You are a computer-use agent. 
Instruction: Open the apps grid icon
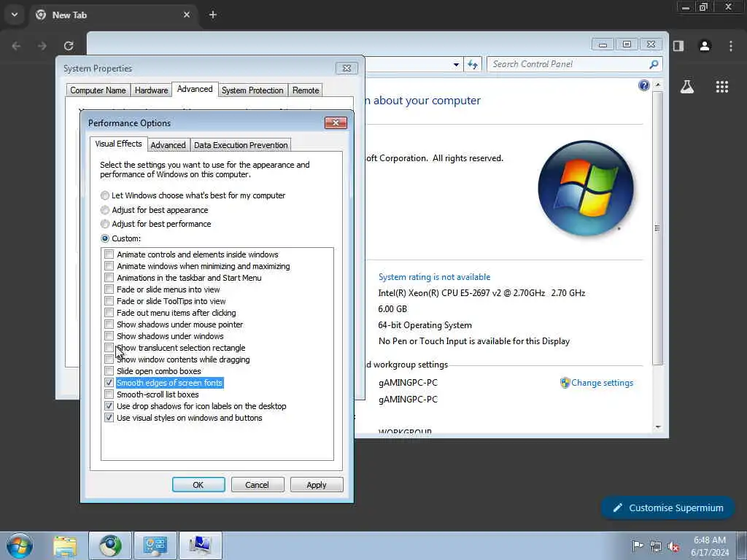click(721, 87)
